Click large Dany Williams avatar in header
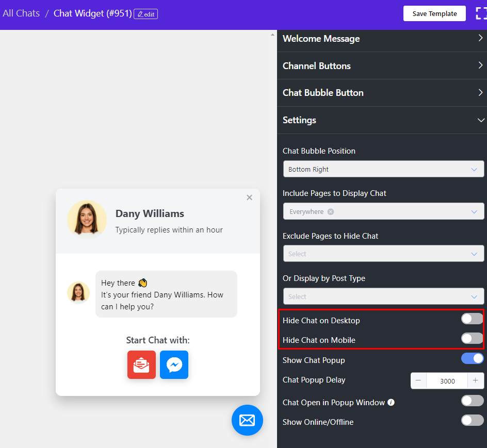This screenshot has height=448, width=487. 87,220
